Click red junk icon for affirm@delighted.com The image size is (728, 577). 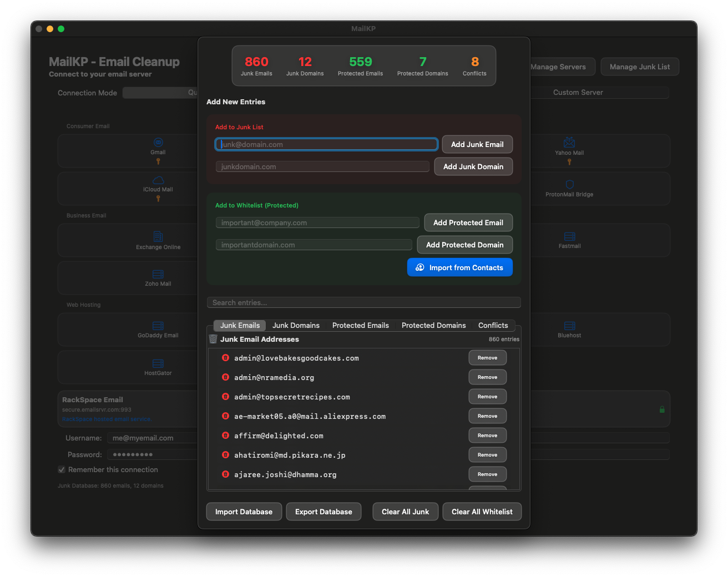[x=225, y=436]
